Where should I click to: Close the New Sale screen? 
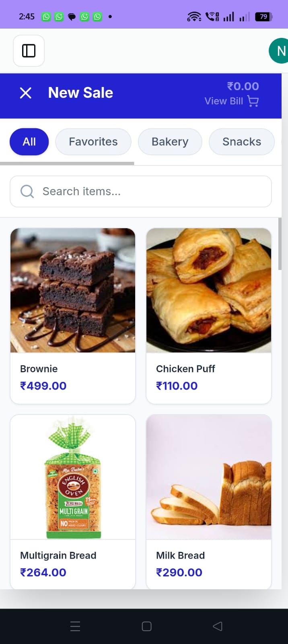pos(25,93)
